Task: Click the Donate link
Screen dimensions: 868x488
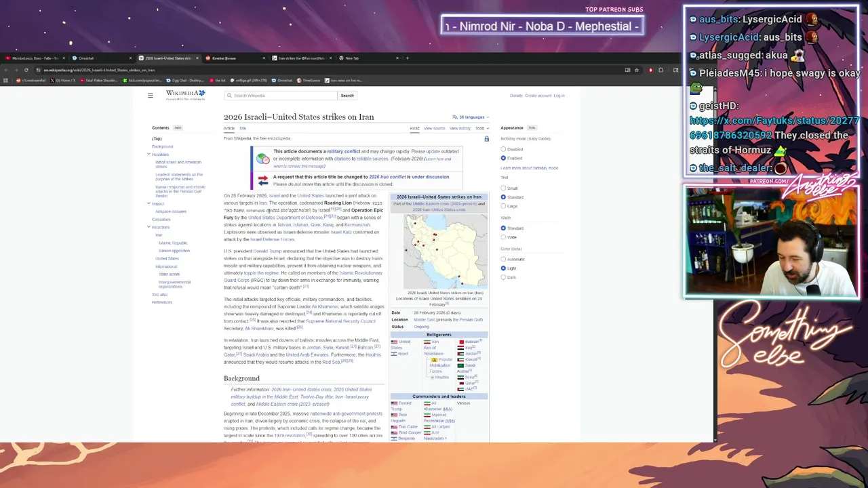Action: (516, 96)
